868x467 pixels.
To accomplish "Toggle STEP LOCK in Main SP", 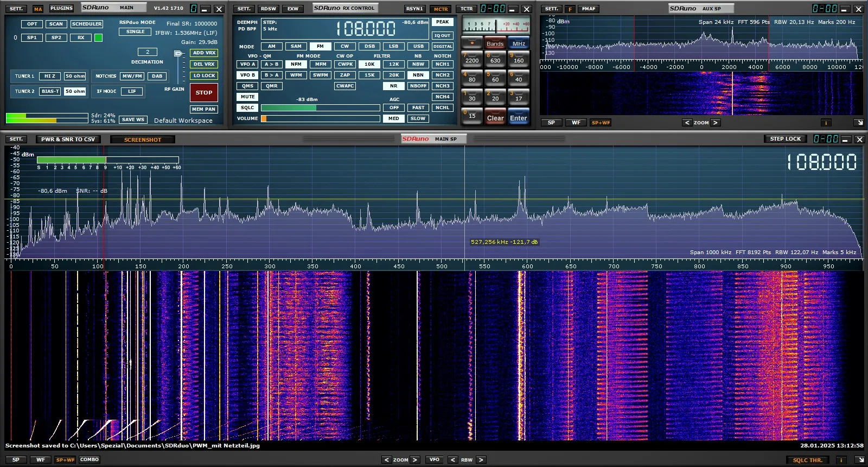I will pos(785,139).
